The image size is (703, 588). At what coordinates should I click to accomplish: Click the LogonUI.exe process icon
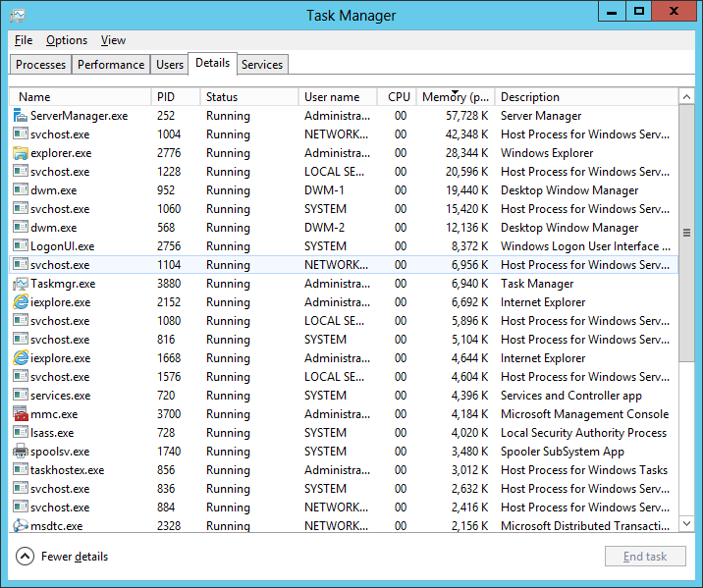21,246
